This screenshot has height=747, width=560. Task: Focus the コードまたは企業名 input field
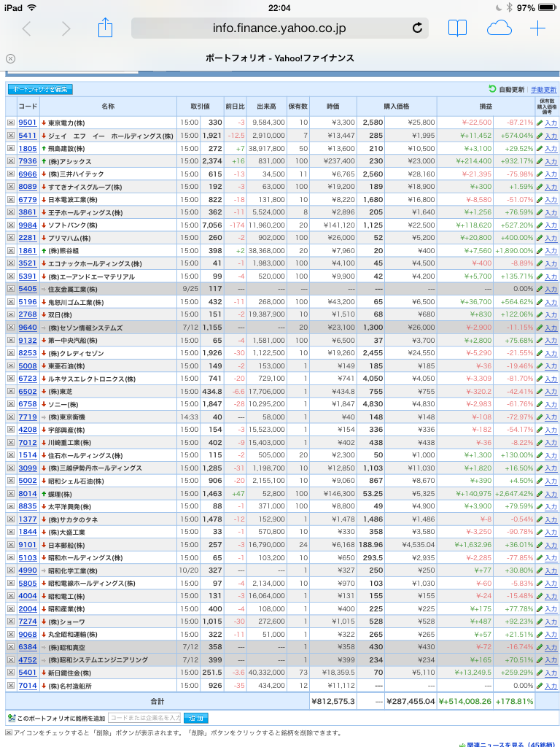(145, 718)
